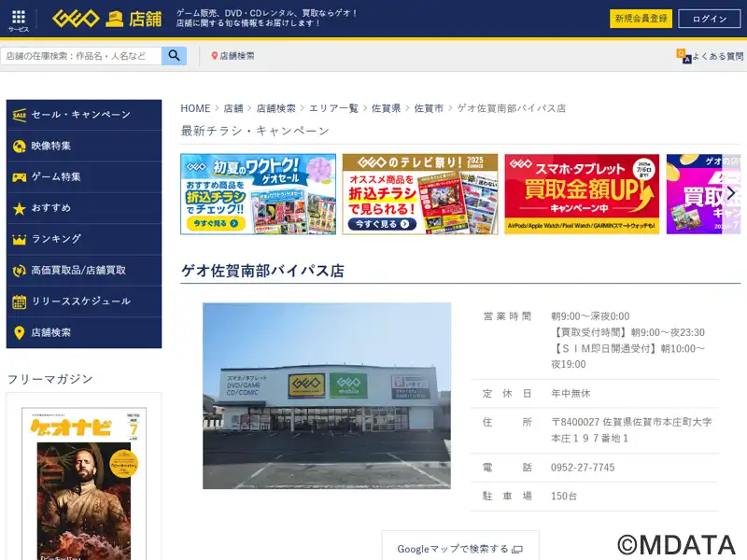This screenshot has width=747, height=560.
Task: Open 映像特集 sidebar menu
Action: click(84, 146)
